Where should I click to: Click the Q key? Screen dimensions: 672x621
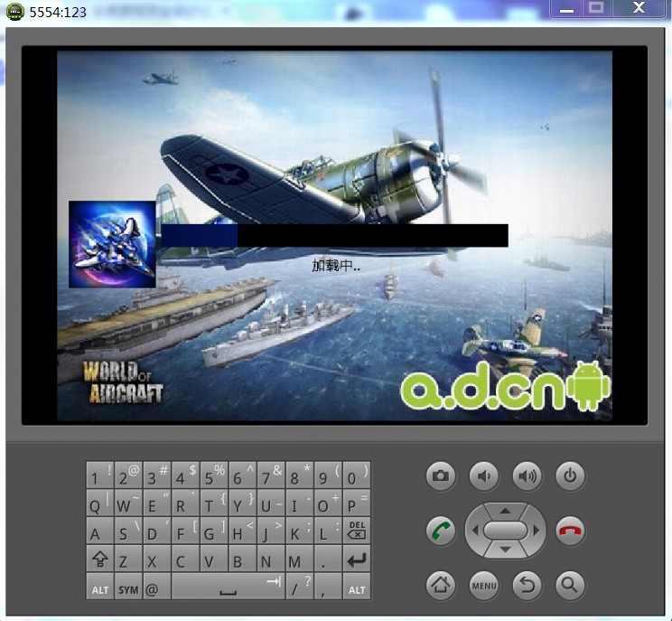[100, 503]
